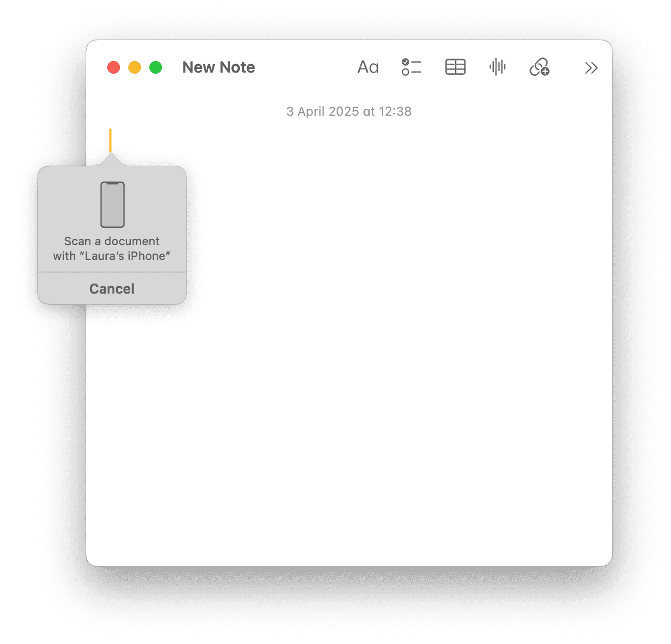The image size is (671, 644).
Task: Minimize the window using yellow button
Action: tap(135, 67)
